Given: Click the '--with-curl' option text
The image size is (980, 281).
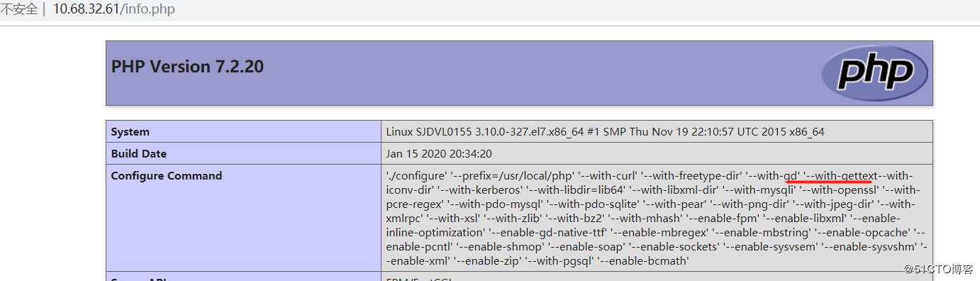Looking at the screenshot, I should [x=601, y=176].
